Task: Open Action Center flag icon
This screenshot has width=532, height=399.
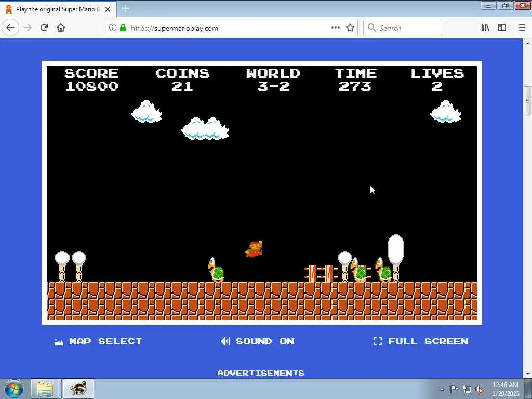Action: click(454, 389)
